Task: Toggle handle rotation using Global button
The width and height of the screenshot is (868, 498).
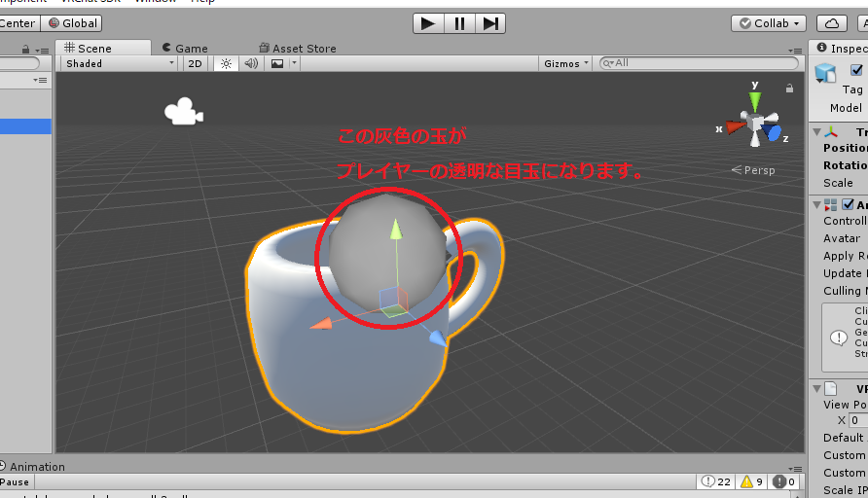Action: (71, 23)
